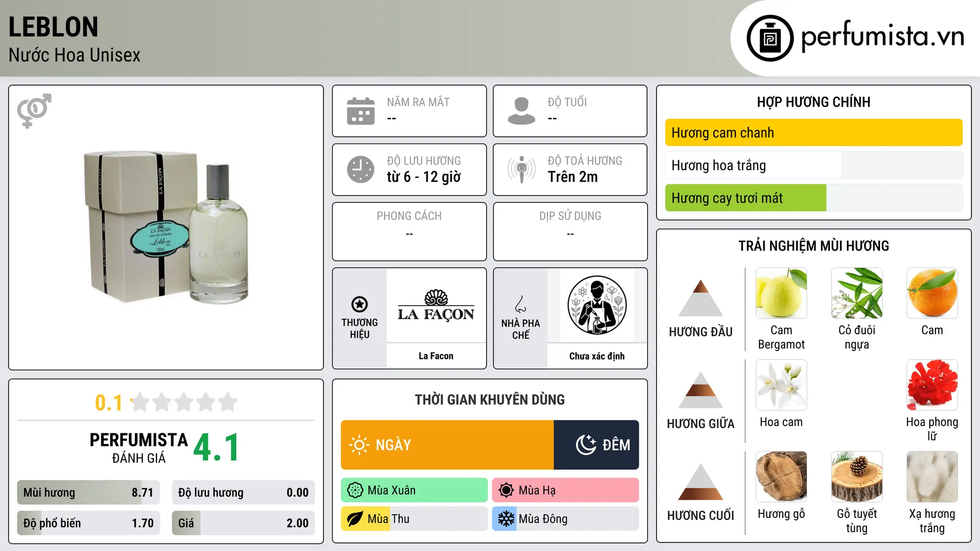Screen dimensions: 980x551
Task: Select the Hương gỗ note image
Action: click(x=781, y=477)
